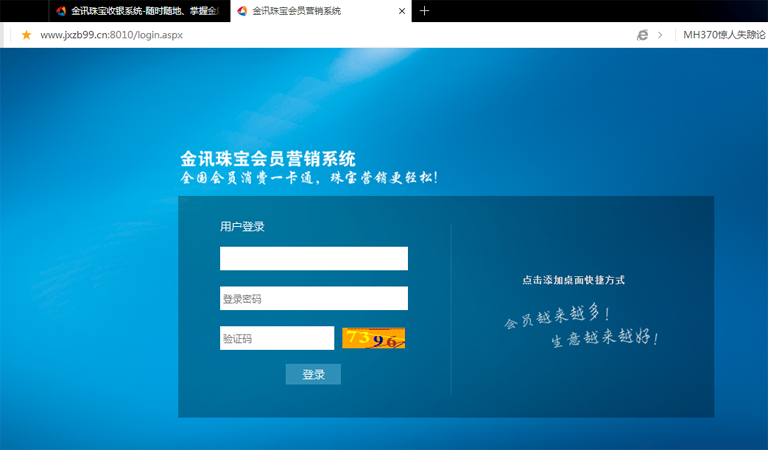Click the favicon of the 会员营销系统 tab

pyautogui.click(x=242, y=11)
